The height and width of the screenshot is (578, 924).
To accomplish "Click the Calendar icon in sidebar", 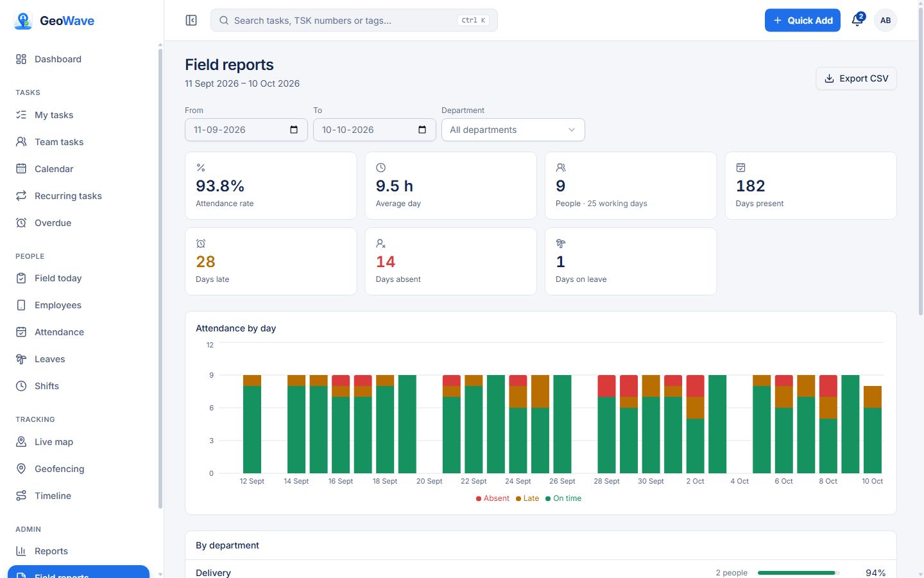I will click(21, 169).
